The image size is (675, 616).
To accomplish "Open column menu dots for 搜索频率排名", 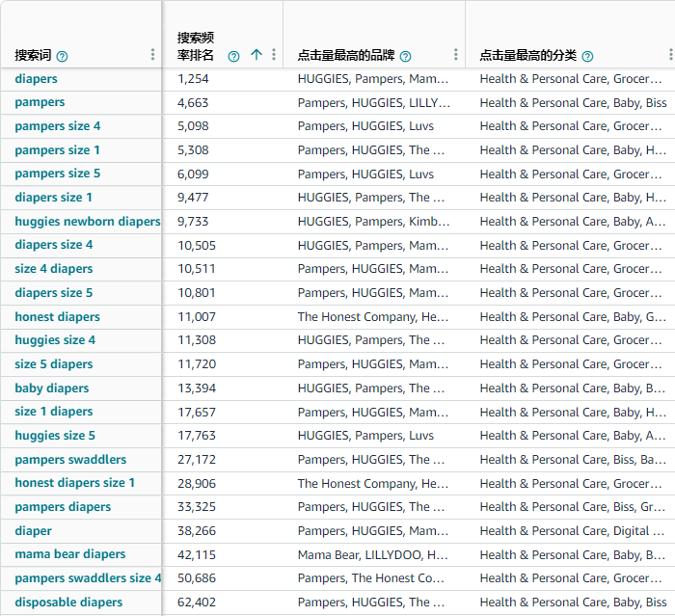I will pos(274,55).
